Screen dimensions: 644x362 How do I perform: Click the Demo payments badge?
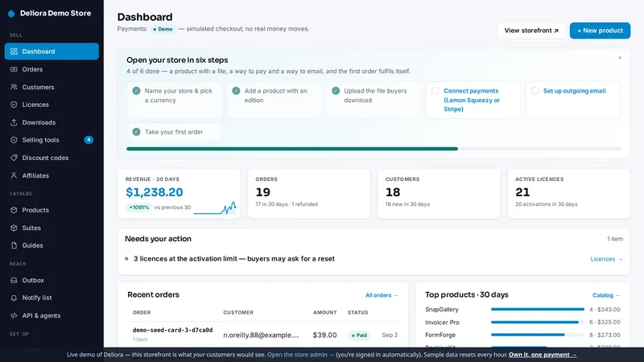click(163, 29)
